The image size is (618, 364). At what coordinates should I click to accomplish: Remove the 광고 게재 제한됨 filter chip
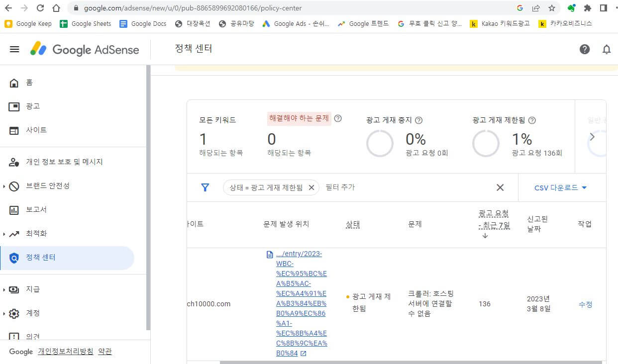click(x=311, y=187)
